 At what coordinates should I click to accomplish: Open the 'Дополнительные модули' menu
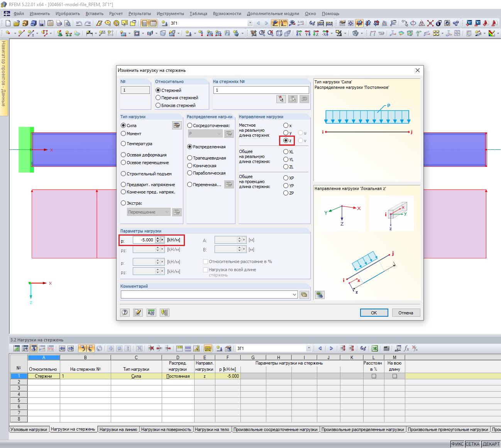[273, 14]
